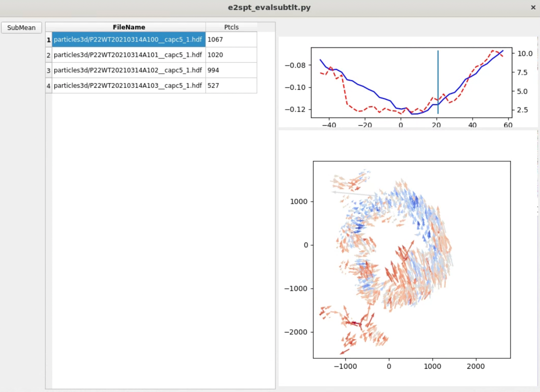Click the Ptcls column header
Screen dimensions: 540x392
click(231, 27)
